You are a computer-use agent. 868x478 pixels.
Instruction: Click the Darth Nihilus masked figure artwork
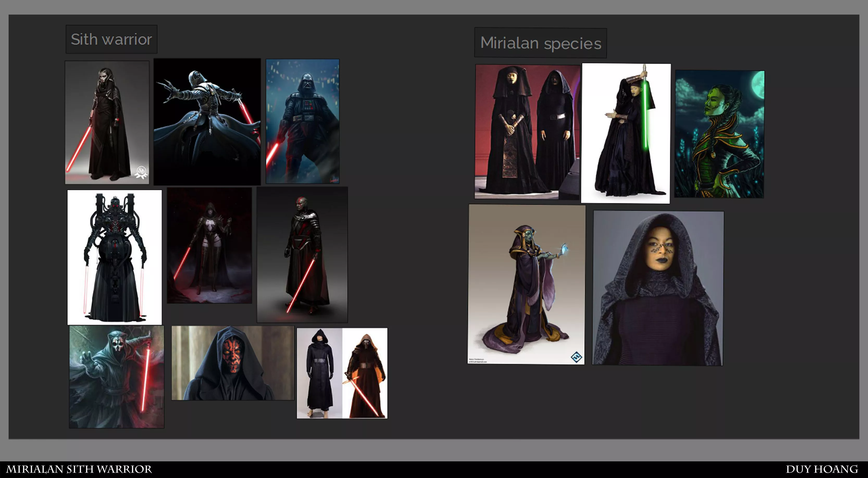click(x=117, y=377)
